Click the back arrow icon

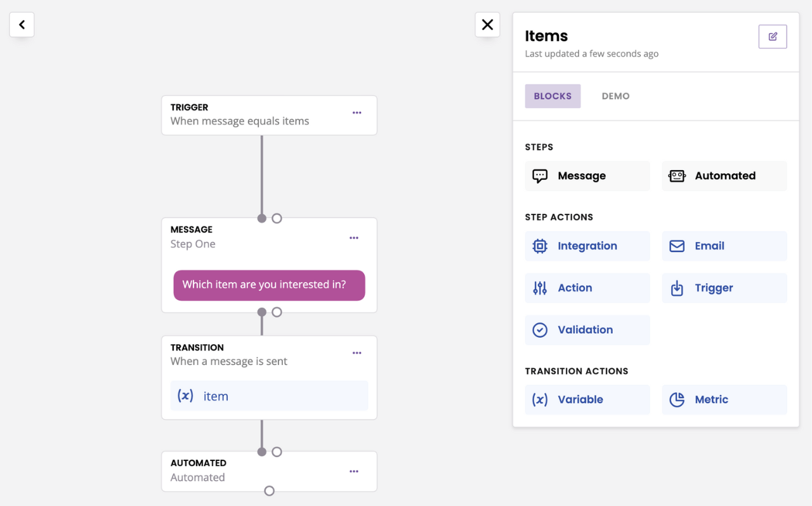(x=22, y=25)
